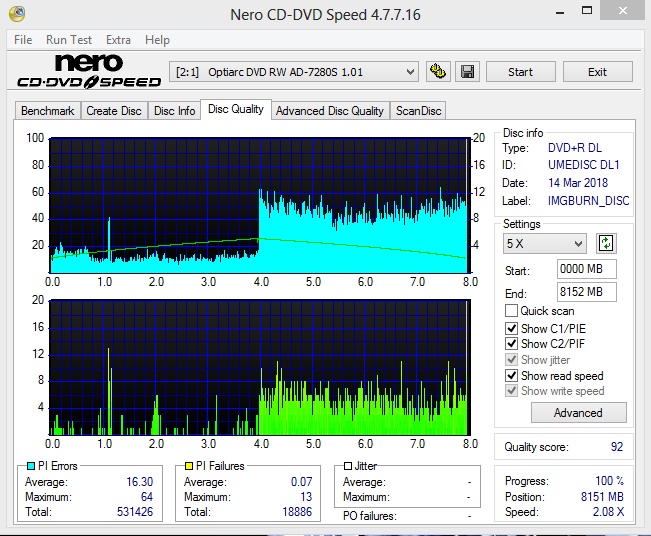Click the Nero app icon in title bar
Screen dimensions: 651x536
17,14
